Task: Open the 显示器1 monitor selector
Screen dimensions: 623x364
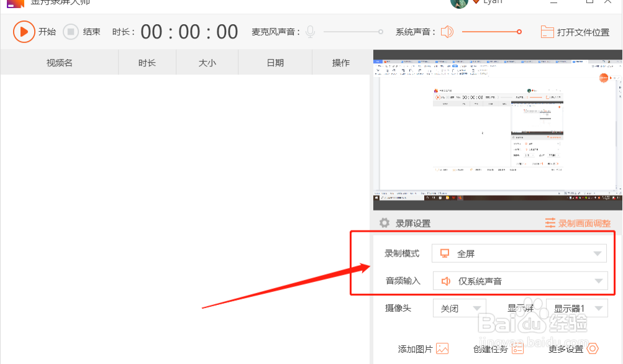Action: [577, 307]
